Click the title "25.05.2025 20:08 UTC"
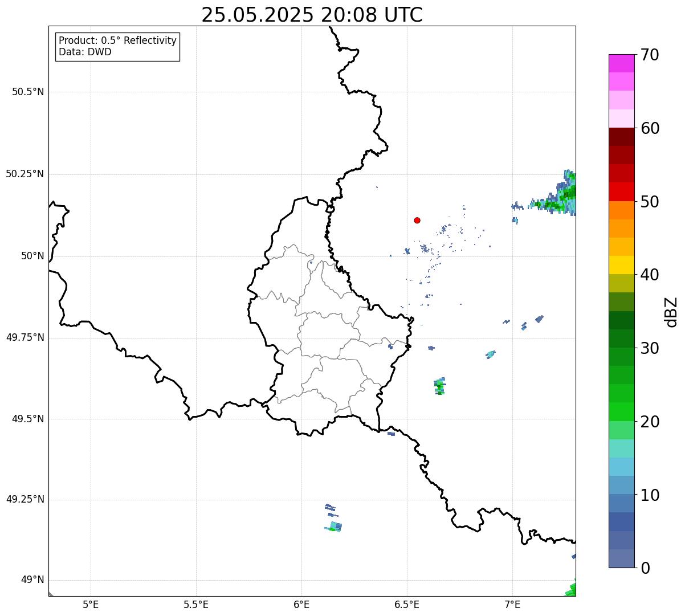 (x=312, y=15)
